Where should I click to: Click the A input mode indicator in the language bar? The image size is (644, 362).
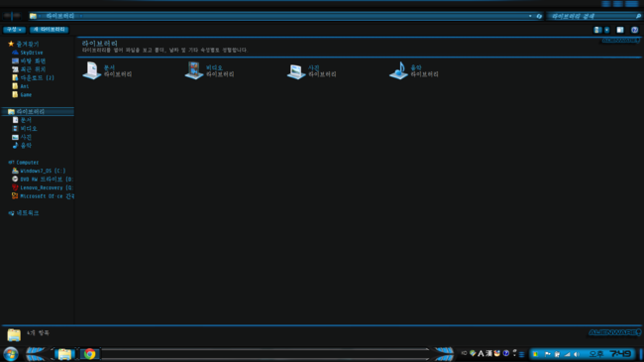pyautogui.click(x=481, y=353)
